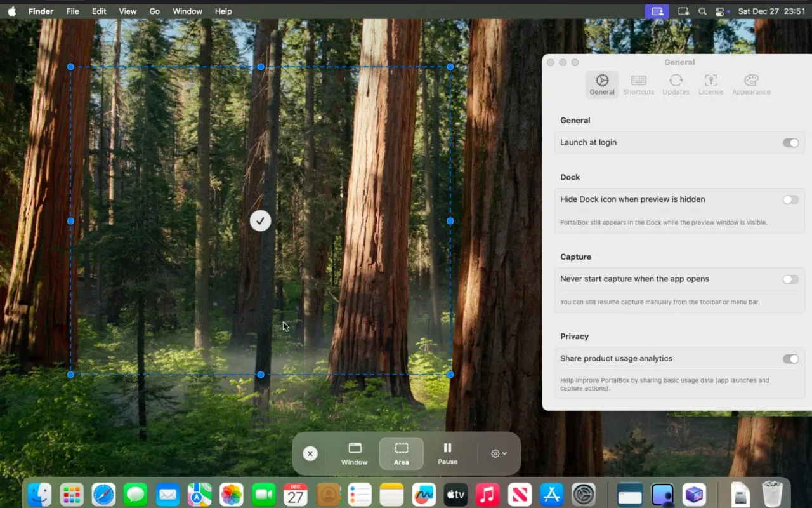
Task: Open Safari from the Dock
Action: (x=103, y=494)
